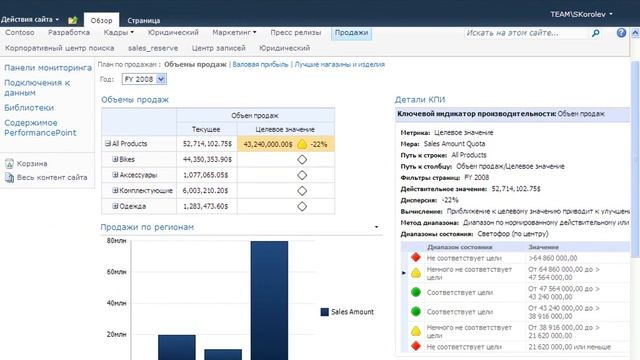This screenshot has width=640, height=360.
Task: Open the Центр записей navigation item
Action: [x=219, y=48]
